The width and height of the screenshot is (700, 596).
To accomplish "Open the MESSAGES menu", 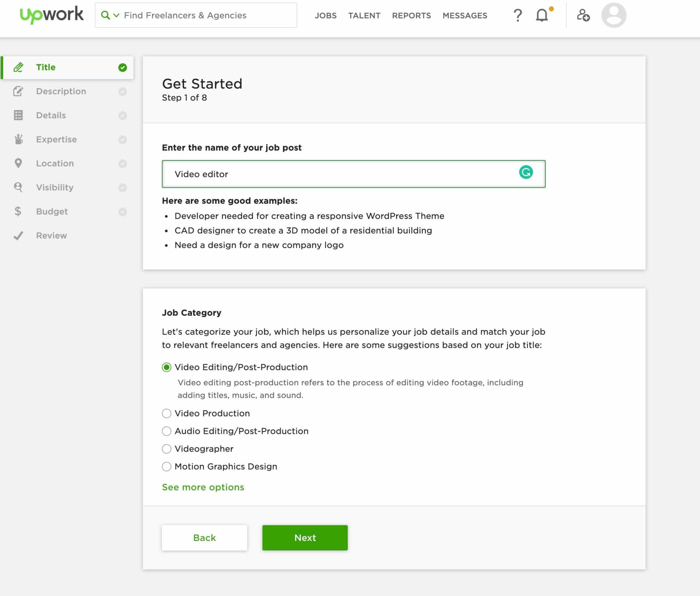I will click(465, 16).
